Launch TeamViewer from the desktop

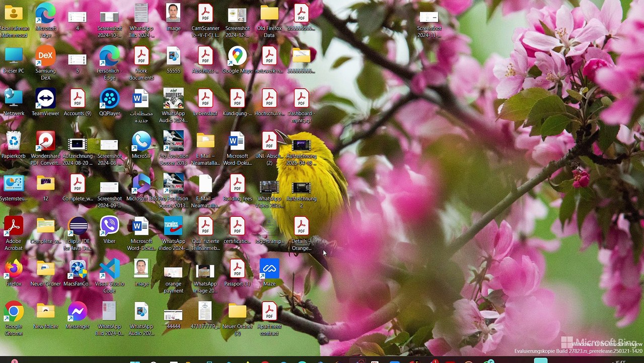pos(45,102)
